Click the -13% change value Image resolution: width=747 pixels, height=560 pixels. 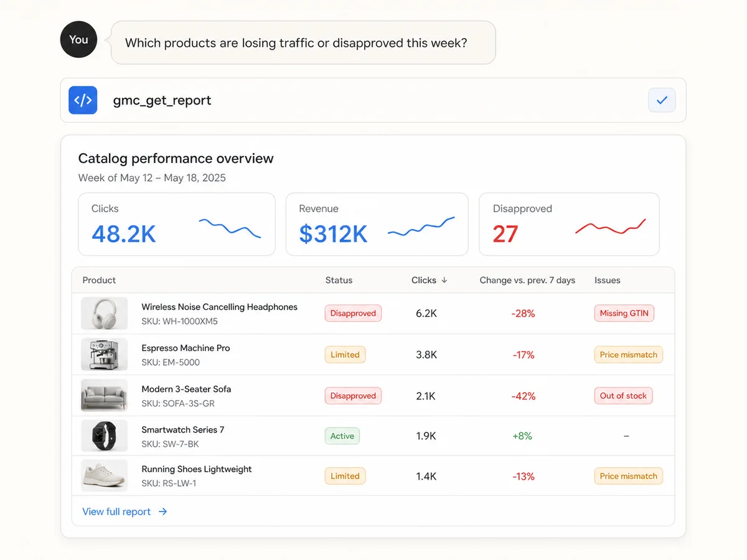tap(524, 476)
